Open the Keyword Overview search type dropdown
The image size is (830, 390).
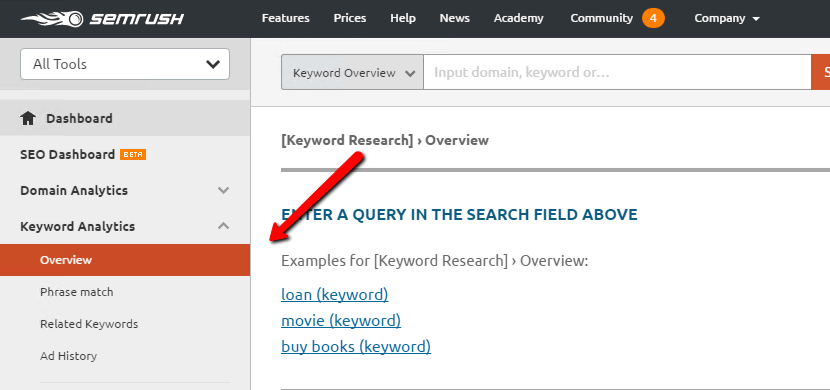point(352,72)
